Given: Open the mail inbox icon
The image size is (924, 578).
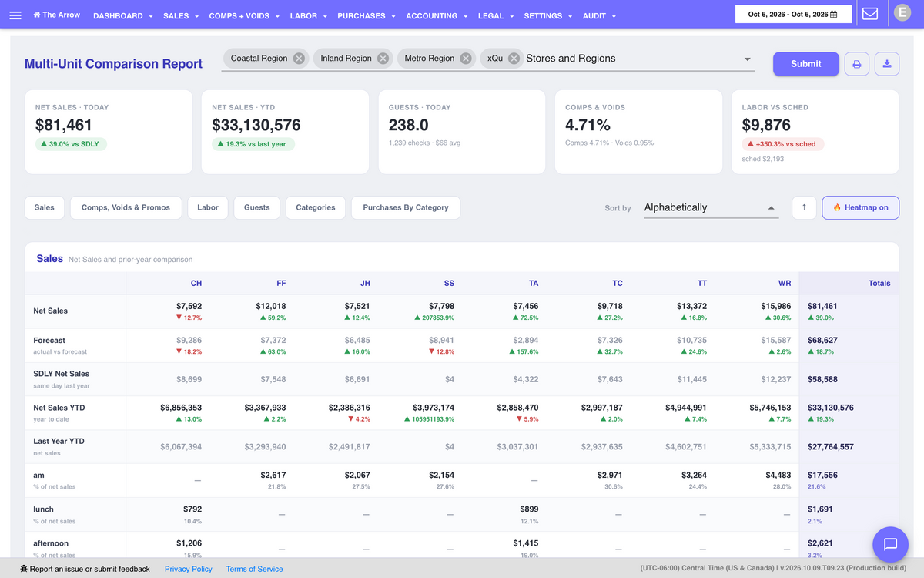Looking at the screenshot, I should [x=870, y=14].
